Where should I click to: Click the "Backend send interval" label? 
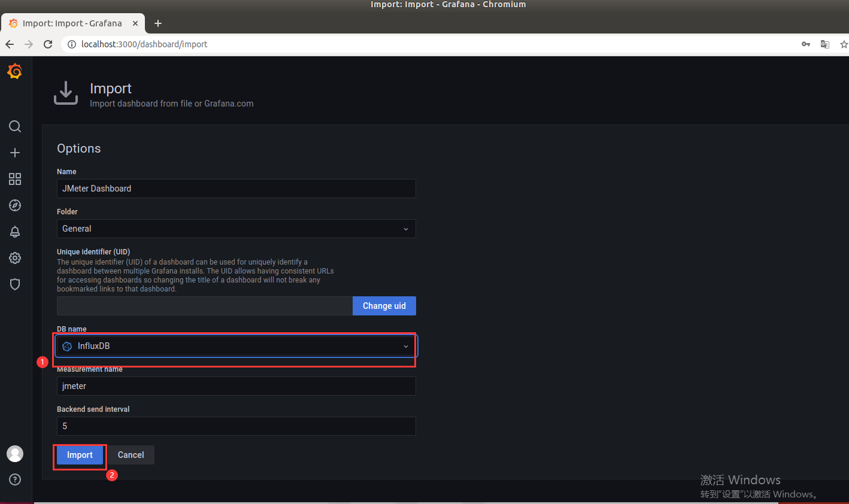pyautogui.click(x=93, y=409)
